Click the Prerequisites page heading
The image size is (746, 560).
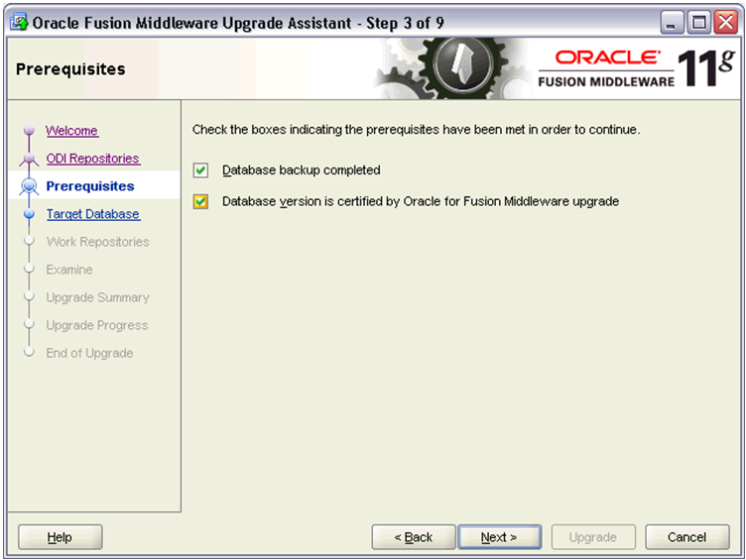(x=70, y=69)
